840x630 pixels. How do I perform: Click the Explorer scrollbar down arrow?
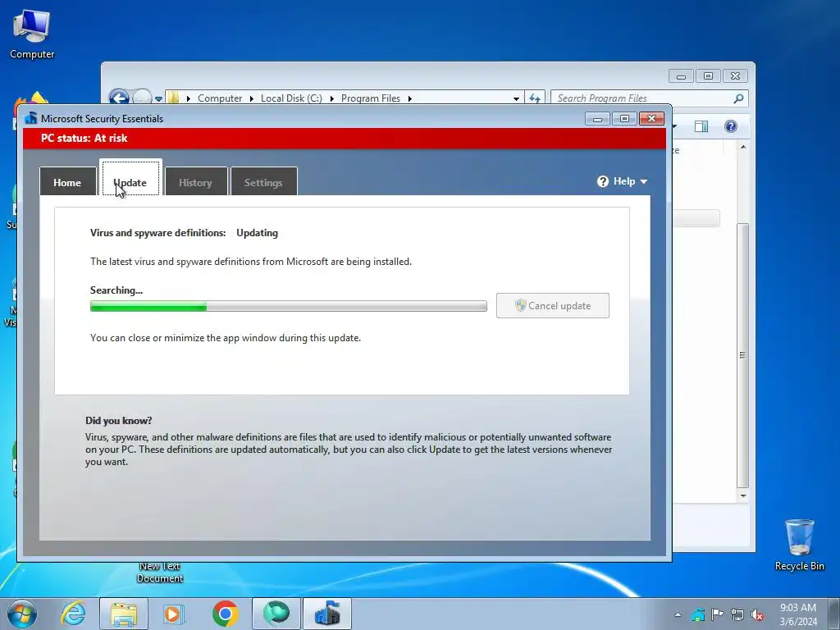pyautogui.click(x=743, y=495)
